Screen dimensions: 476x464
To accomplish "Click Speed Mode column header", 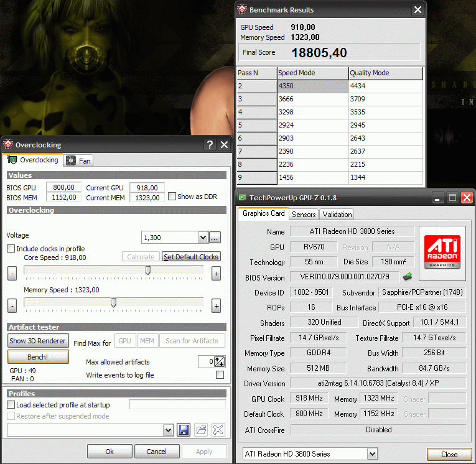I will pos(313,73).
